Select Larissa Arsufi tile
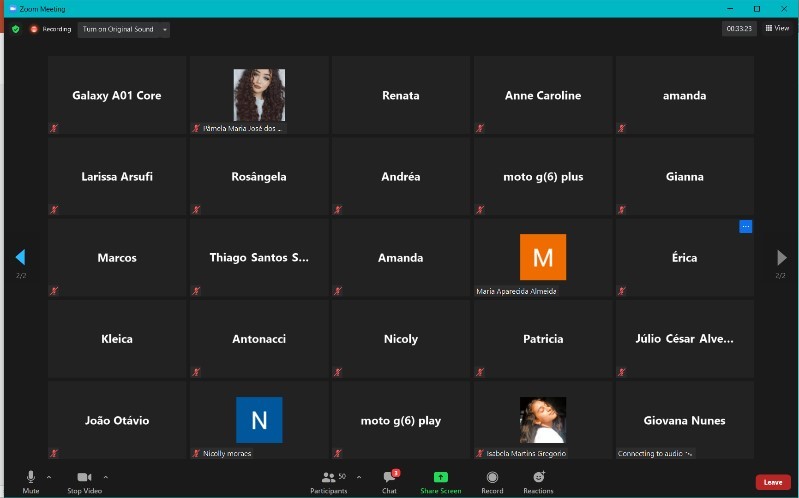Viewport: 799px width, 498px height. (117, 176)
